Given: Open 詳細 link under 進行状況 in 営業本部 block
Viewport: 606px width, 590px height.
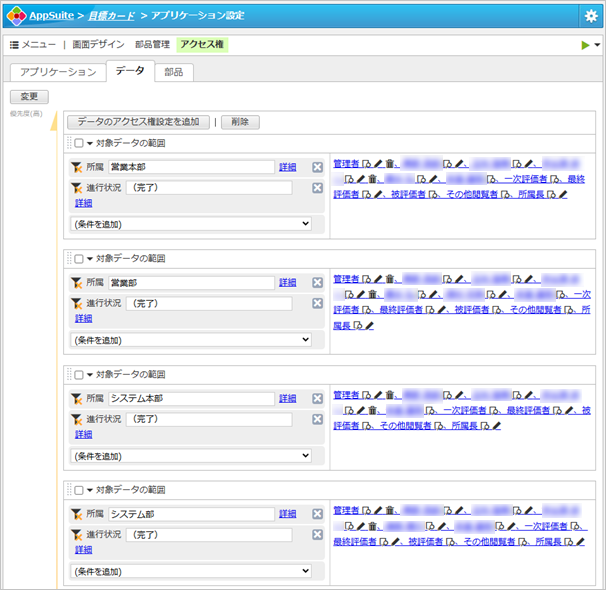Looking at the screenshot, I should (83, 203).
